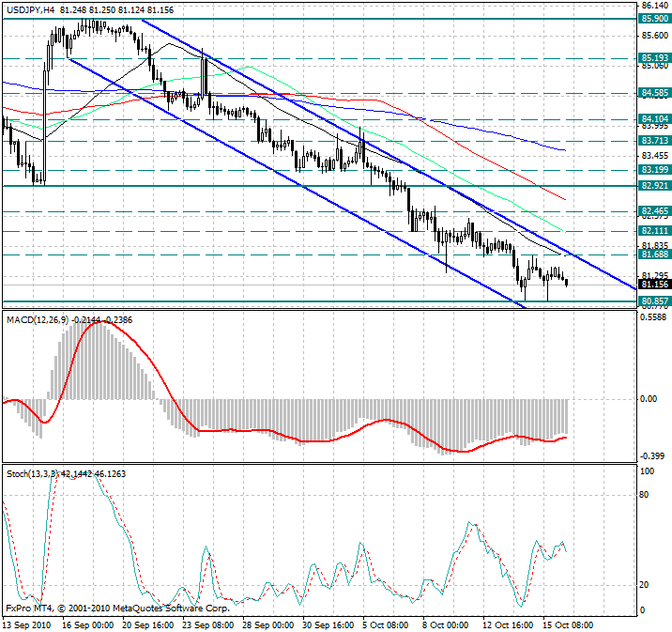Click the Stochastic 20 level label
This screenshot has height=632, width=672.
coord(644,585)
